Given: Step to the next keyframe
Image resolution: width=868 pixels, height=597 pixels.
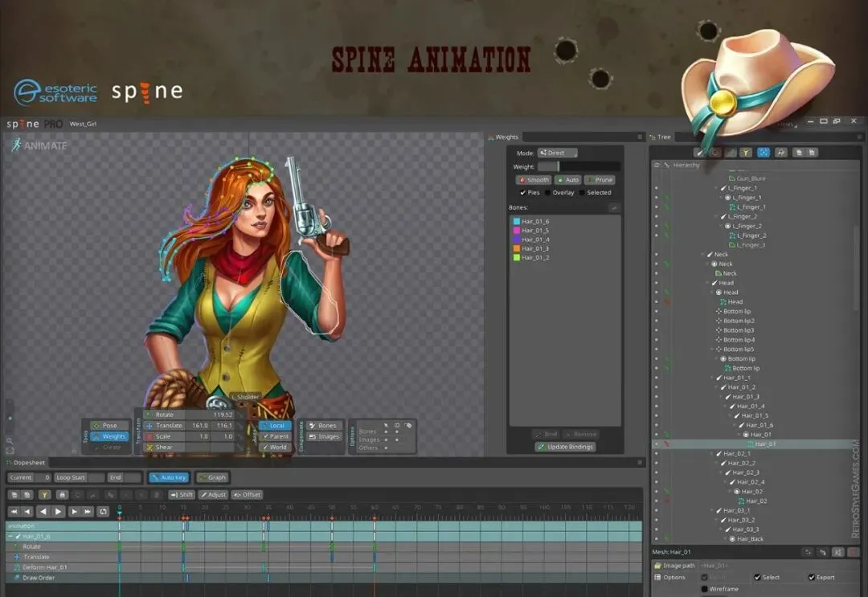Looking at the screenshot, I should [74, 512].
